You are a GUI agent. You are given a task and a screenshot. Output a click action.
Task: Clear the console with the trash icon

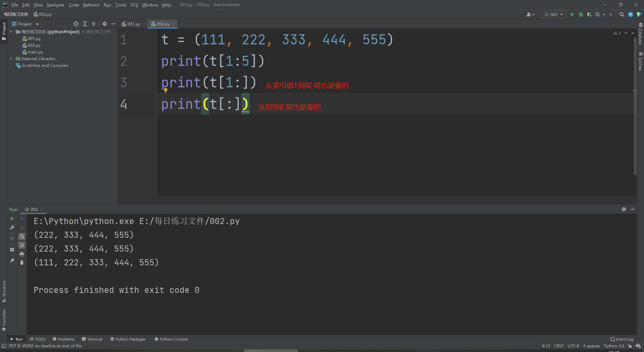pyautogui.click(x=22, y=262)
